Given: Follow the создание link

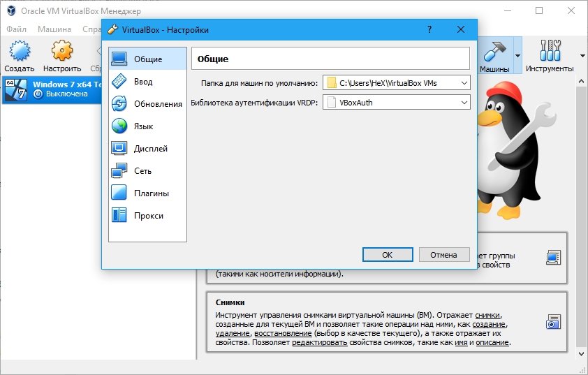Looking at the screenshot, I should point(489,324).
